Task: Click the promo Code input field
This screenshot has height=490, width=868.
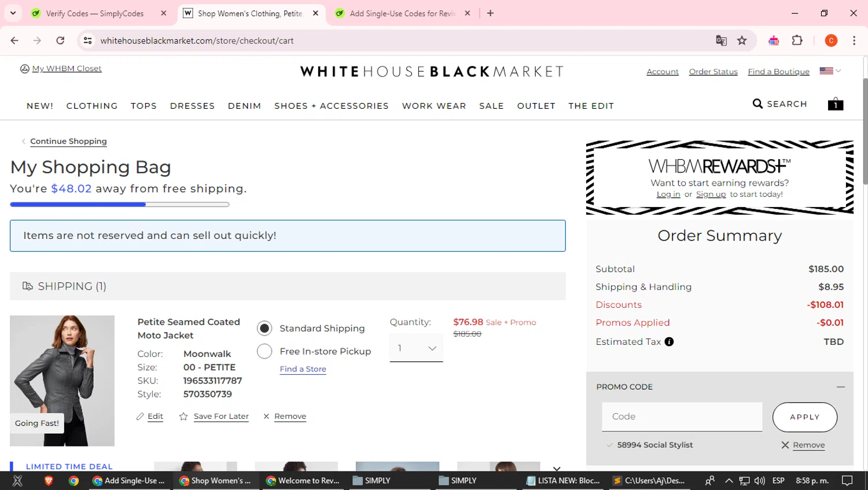Action: click(x=682, y=417)
